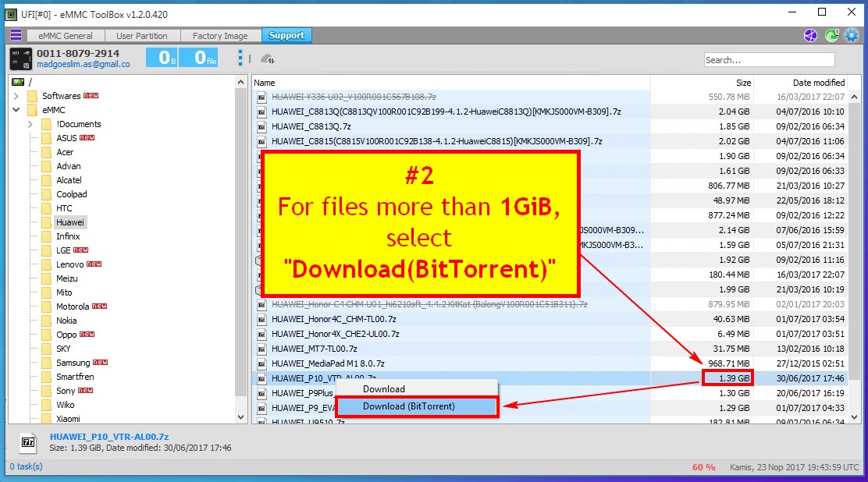Select HUAWEI_C8815 KMKJS000VM-B309 file row
Viewport: 868px width, 482px height.
[x=550, y=142]
